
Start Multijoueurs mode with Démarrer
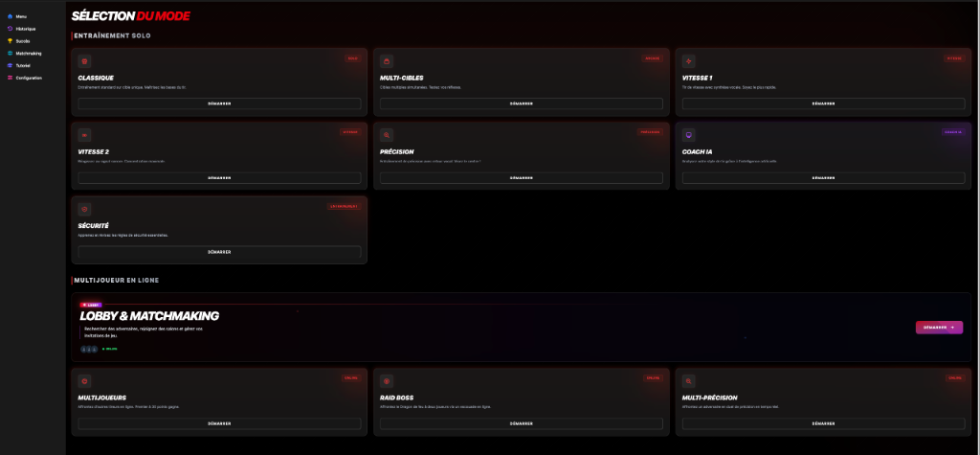pos(219,423)
